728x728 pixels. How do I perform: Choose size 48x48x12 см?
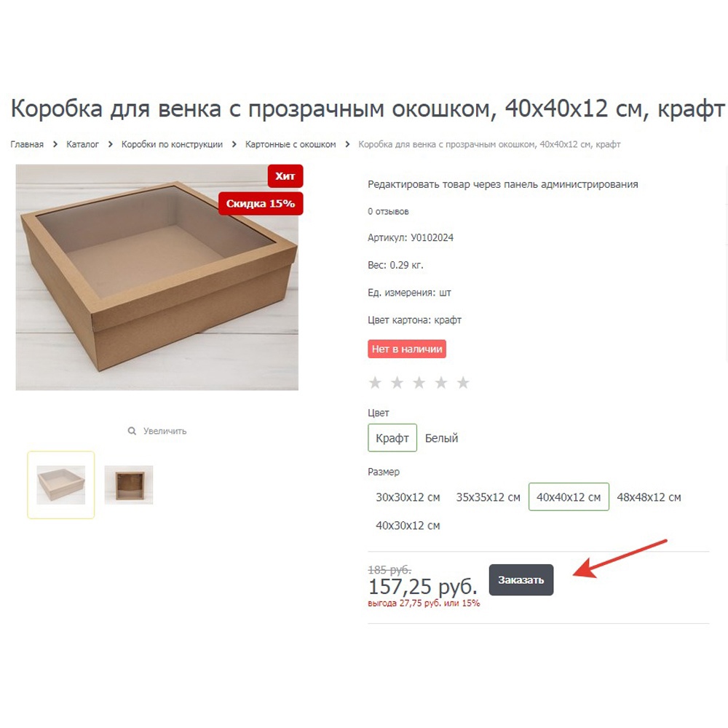click(x=649, y=497)
